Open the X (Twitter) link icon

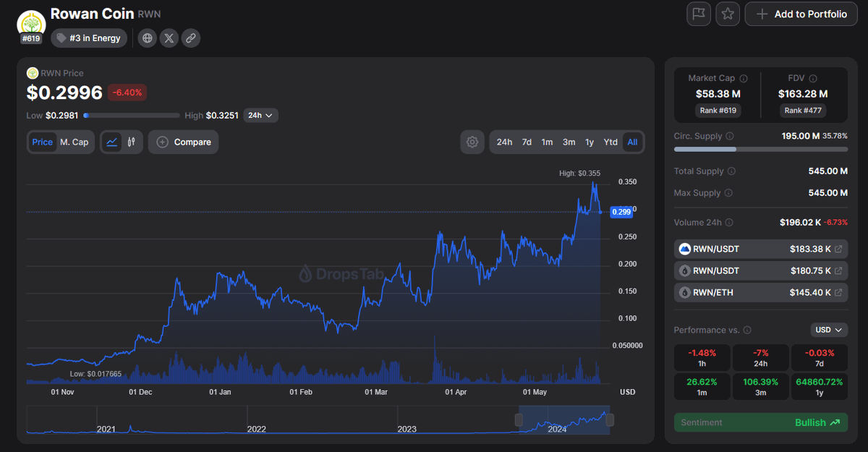169,38
